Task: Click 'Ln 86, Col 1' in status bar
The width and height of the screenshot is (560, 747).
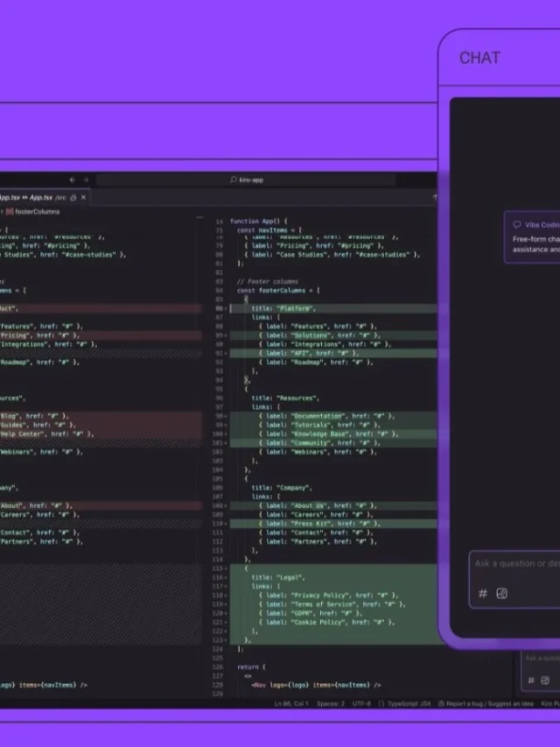Action: pyautogui.click(x=291, y=703)
